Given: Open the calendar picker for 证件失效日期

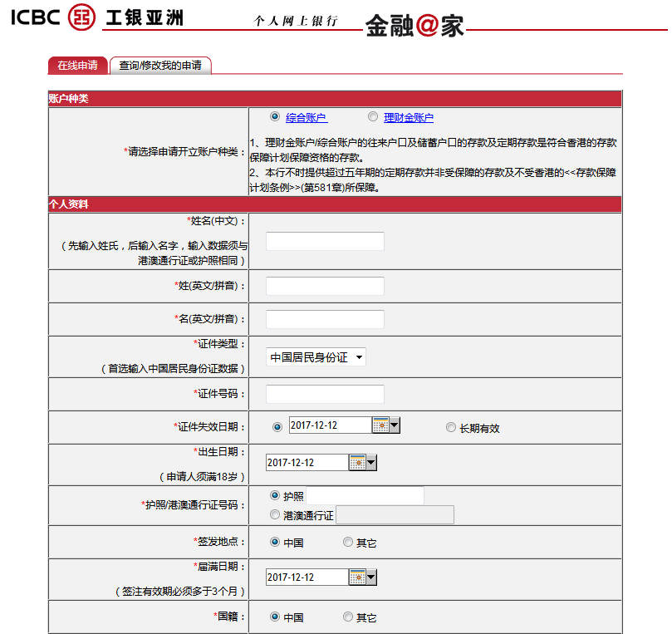Looking at the screenshot, I should pyautogui.click(x=381, y=425).
